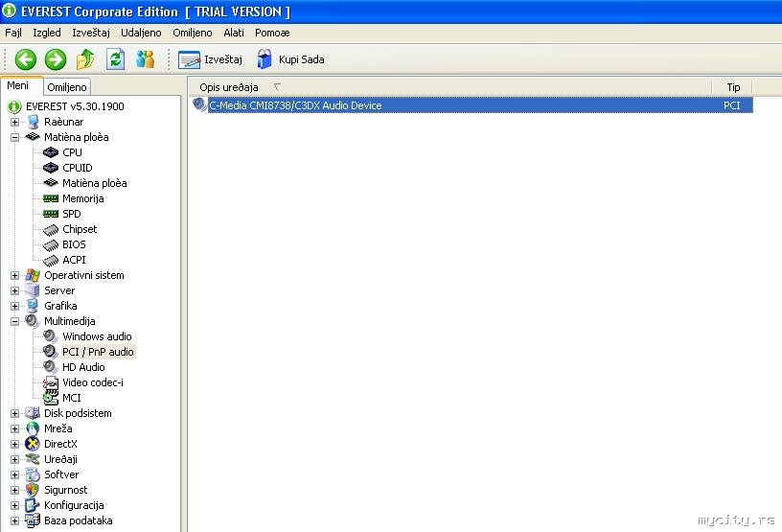Switch to the Omiljeno tab in the sidebar

(67, 87)
